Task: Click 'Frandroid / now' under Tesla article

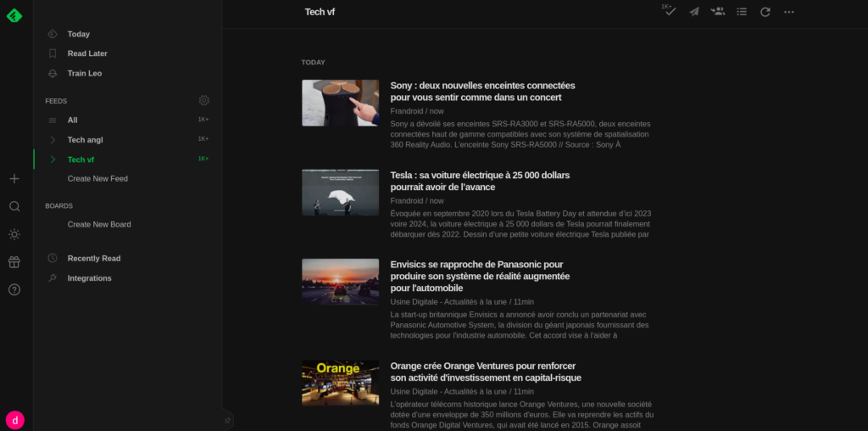Action: 417,201
